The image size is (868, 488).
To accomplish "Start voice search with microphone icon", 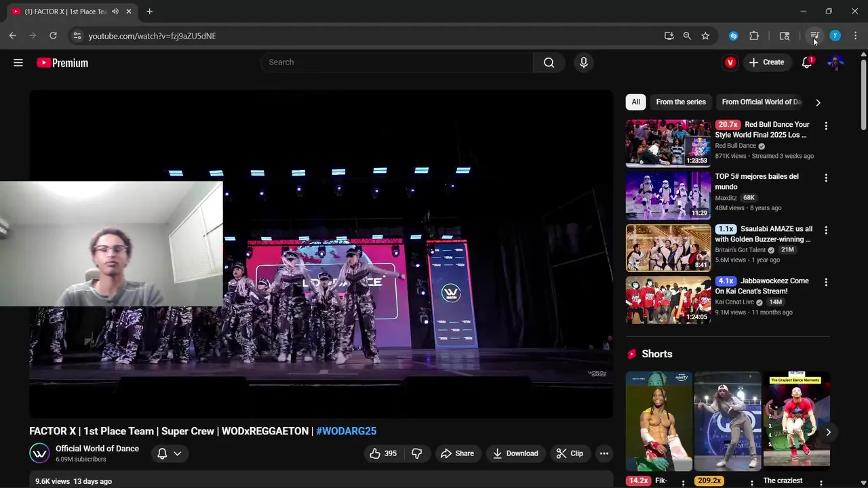I will coord(584,62).
